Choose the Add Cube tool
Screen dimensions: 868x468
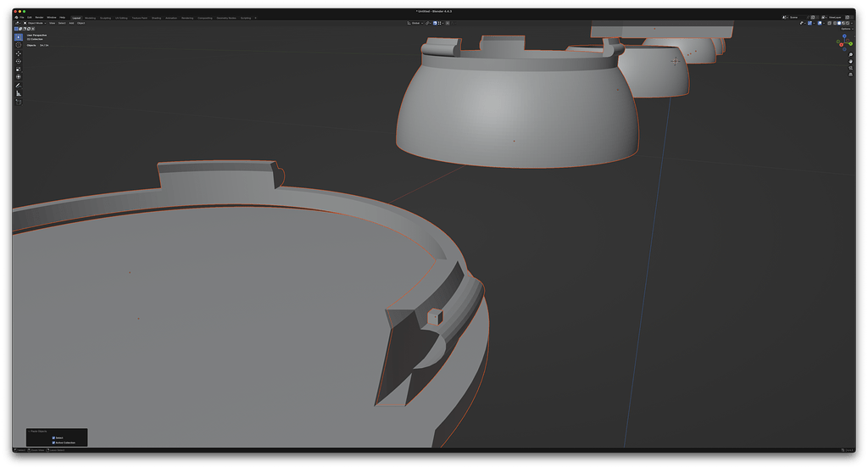point(19,102)
